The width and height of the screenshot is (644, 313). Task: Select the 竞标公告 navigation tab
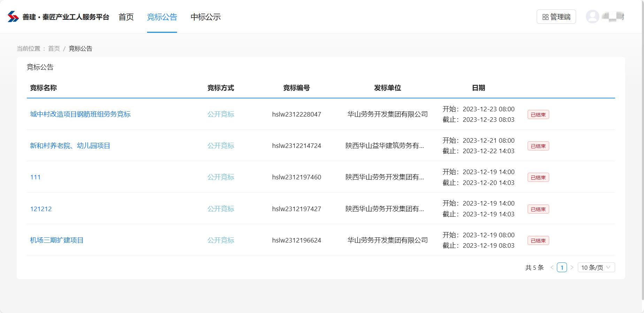click(x=162, y=17)
